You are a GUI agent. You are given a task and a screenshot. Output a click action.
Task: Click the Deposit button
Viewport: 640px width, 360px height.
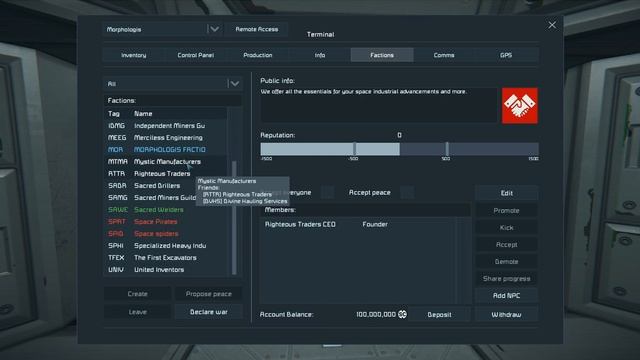[439, 315]
